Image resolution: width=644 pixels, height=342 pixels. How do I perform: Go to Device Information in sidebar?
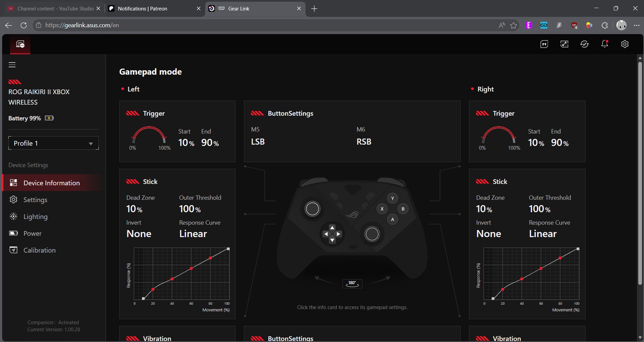(x=54, y=183)
